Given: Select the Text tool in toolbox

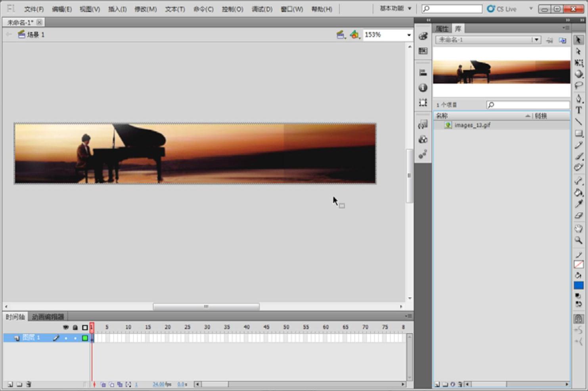Looking at the screenshot, I should pyautogui.click(x=578, y=110).
